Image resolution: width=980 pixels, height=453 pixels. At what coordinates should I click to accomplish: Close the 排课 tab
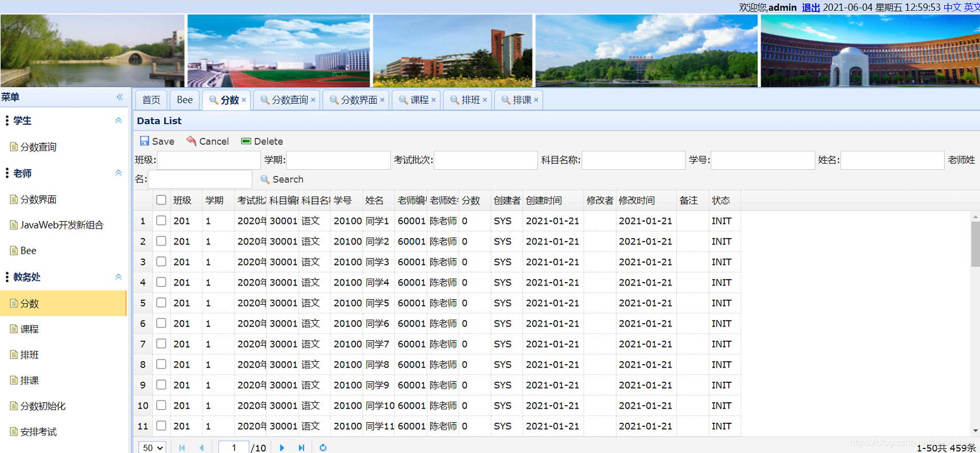coord(536,100)
